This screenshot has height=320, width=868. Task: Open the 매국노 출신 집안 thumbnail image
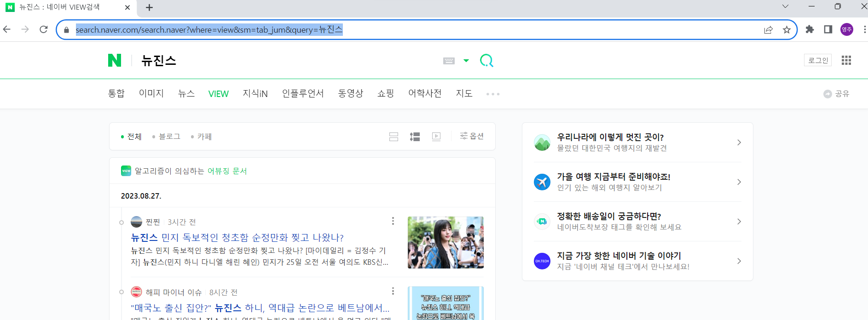[446, 303]
